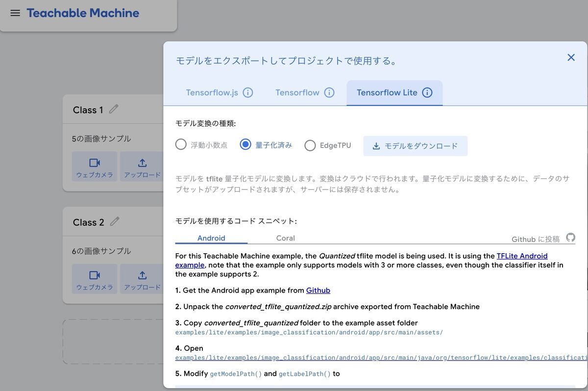Select the EdgeTPU radio option
Image resolution: width=588 pixels, height=391 pixels.
point(310,146)
